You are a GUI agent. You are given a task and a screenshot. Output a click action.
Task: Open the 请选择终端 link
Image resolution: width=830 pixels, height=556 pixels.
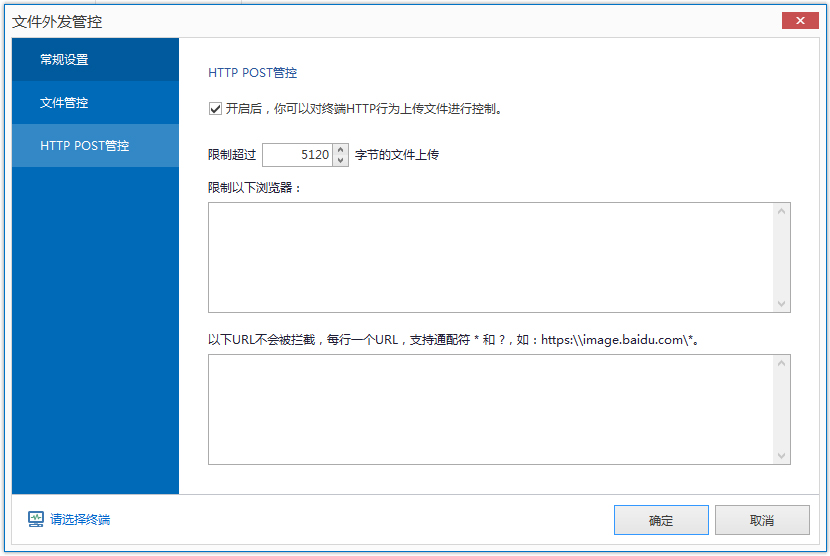(x=80, y=520)
